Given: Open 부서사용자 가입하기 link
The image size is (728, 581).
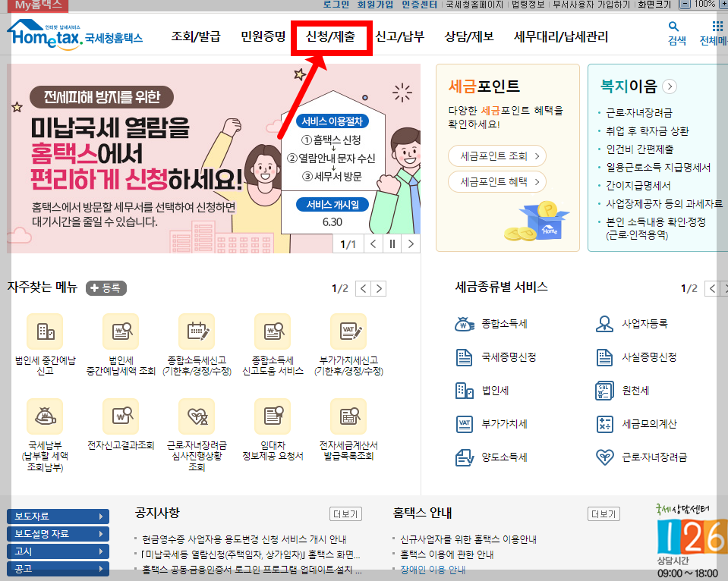Looking at the screenshot, I should [x=591, y=5].
